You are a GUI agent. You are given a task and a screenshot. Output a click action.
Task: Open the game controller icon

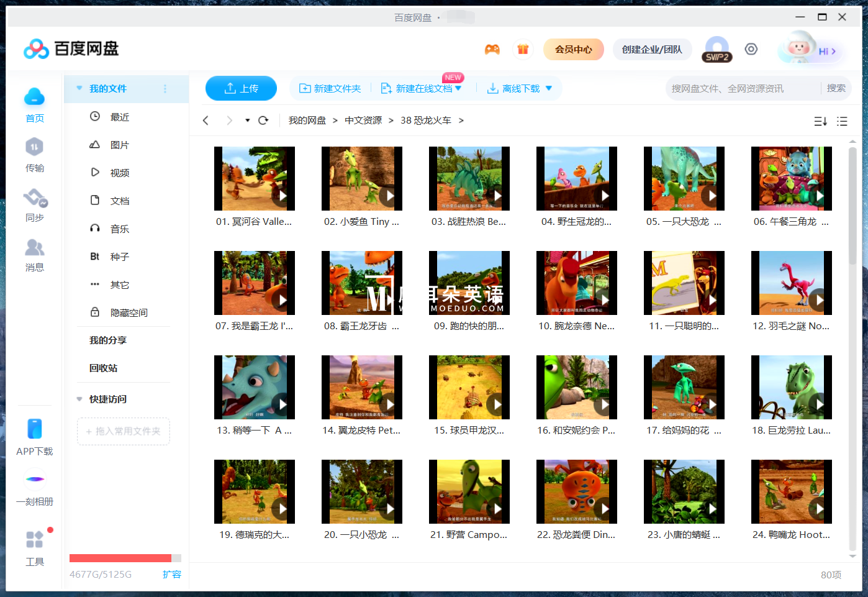[492, 48]
